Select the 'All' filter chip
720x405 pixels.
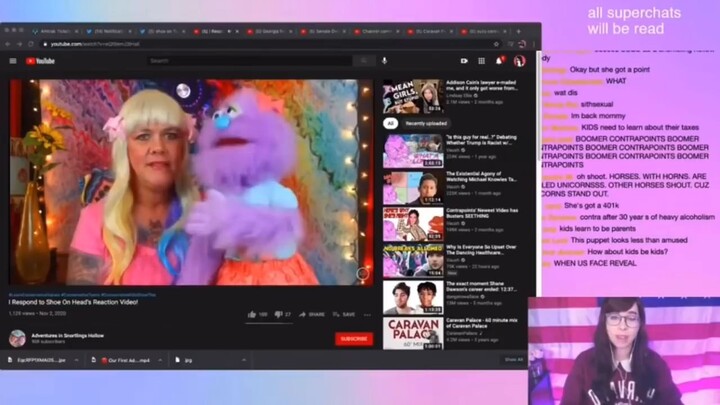(x=390, y=123)
